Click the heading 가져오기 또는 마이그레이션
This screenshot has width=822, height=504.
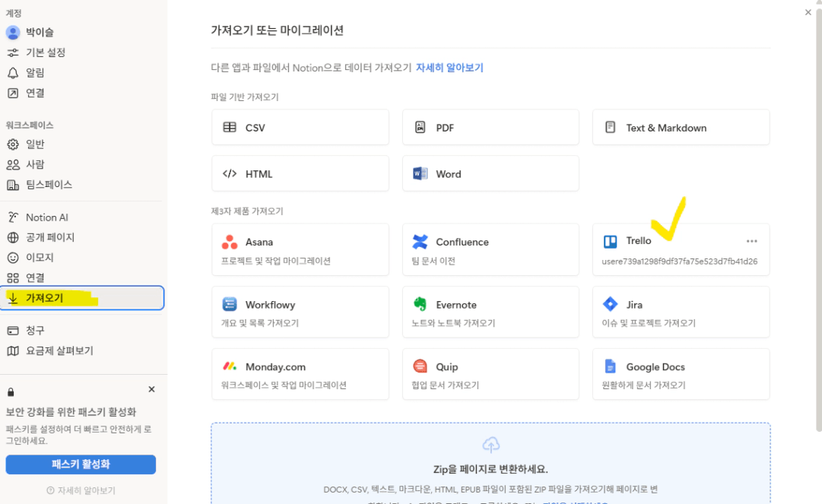278,30
